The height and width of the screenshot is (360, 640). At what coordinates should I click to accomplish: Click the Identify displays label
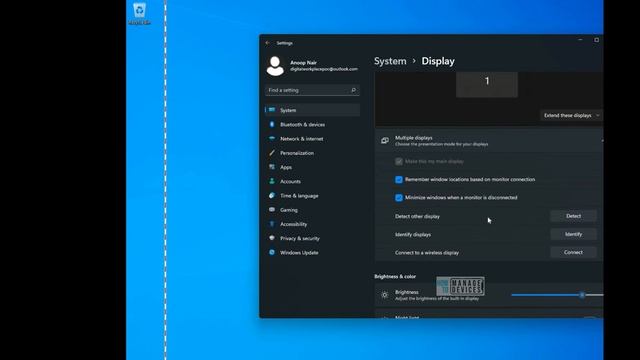(413, 234)
